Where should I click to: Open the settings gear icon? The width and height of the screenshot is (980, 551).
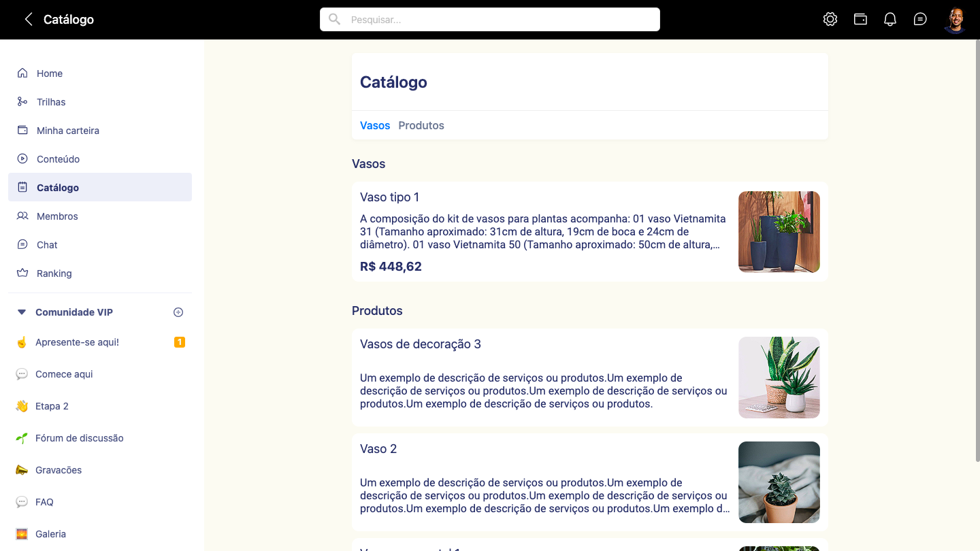tap(830, 20)
